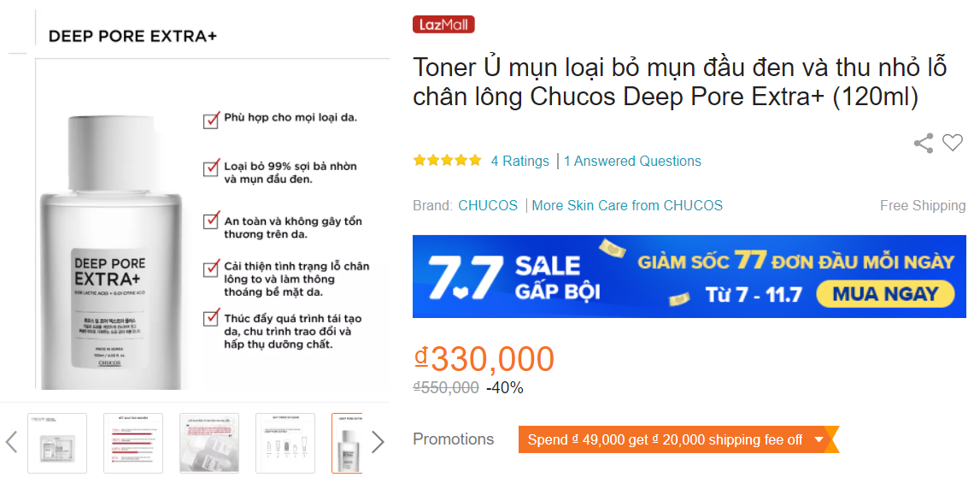Open the CHUCOS brand link

[488, 205]
